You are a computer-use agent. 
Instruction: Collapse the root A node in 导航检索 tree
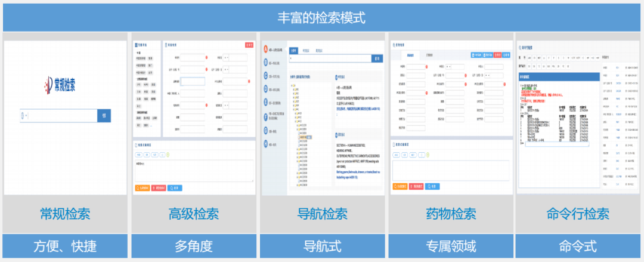coord(291,85)
